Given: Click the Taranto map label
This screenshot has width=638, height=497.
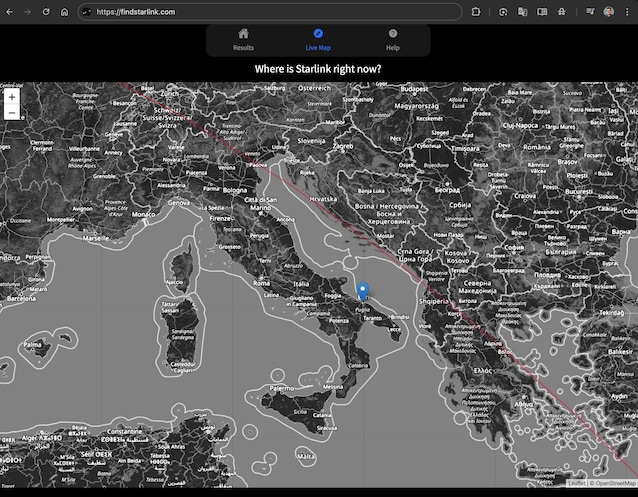Looking at the screenshot, I should coord(372,318).
